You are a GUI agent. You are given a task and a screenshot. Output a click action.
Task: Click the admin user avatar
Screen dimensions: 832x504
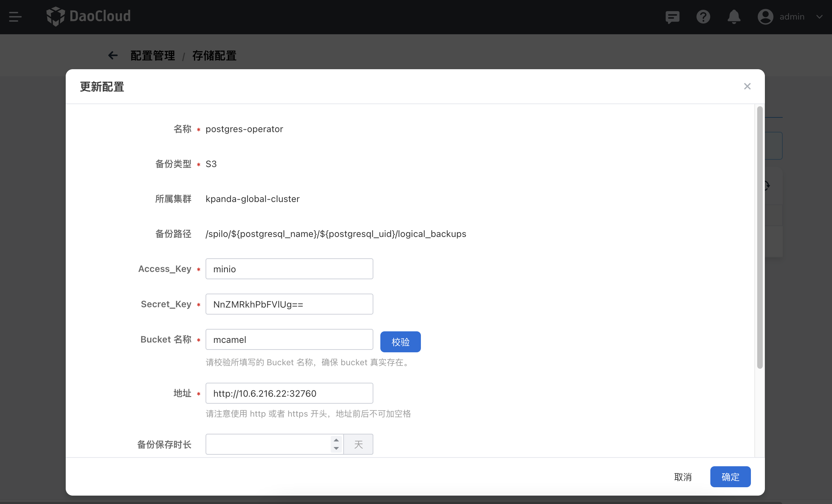click(765, 17)
